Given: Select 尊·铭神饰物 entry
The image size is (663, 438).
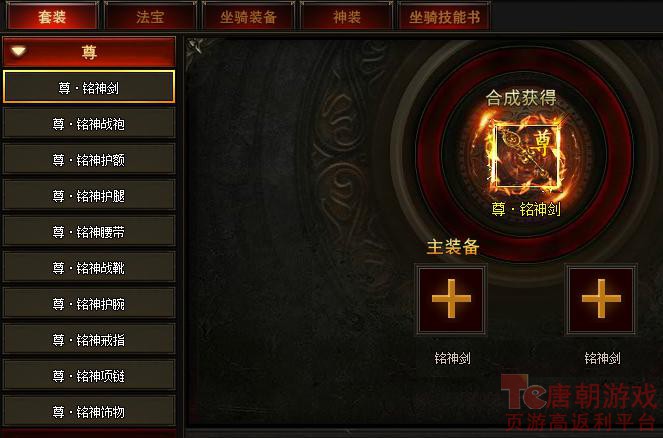Looking at the screenshot, I should coord(89,411).
